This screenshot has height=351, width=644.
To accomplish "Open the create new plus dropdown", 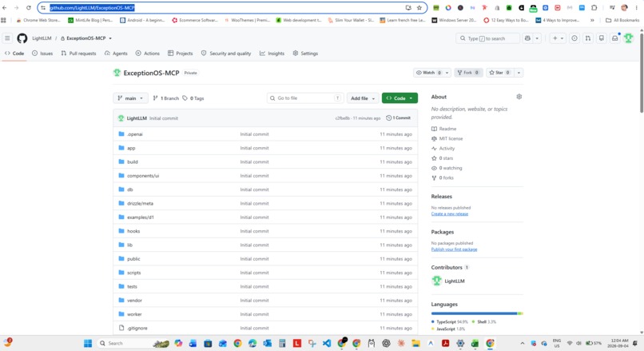I will 558,38.
